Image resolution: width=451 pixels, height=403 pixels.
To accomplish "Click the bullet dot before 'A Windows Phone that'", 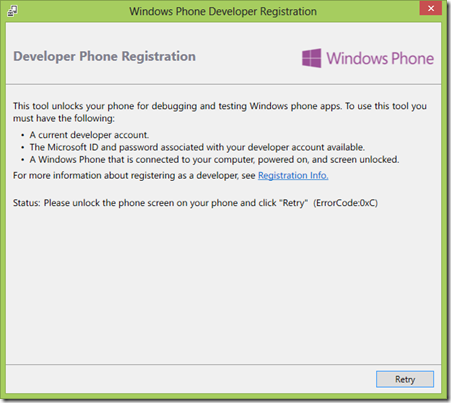I will pos(22,160).
